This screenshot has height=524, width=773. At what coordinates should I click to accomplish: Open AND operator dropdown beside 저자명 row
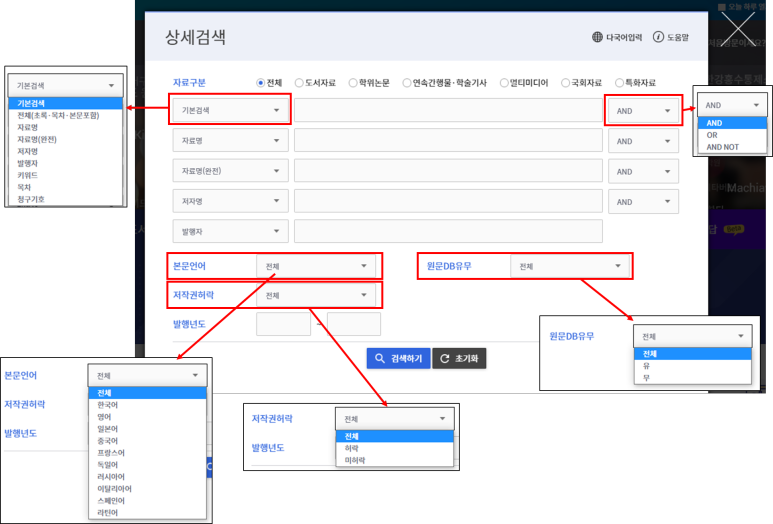tap(643, 202)
